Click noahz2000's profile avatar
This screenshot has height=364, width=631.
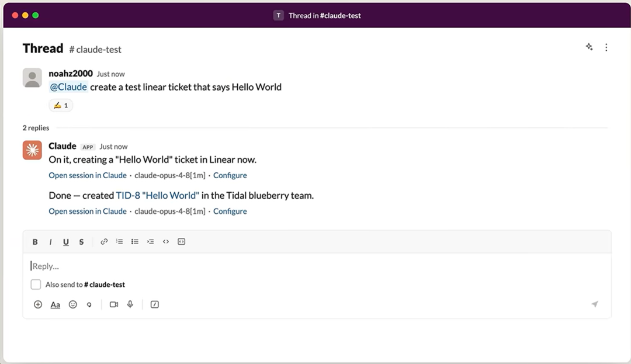tap(32, 78)
